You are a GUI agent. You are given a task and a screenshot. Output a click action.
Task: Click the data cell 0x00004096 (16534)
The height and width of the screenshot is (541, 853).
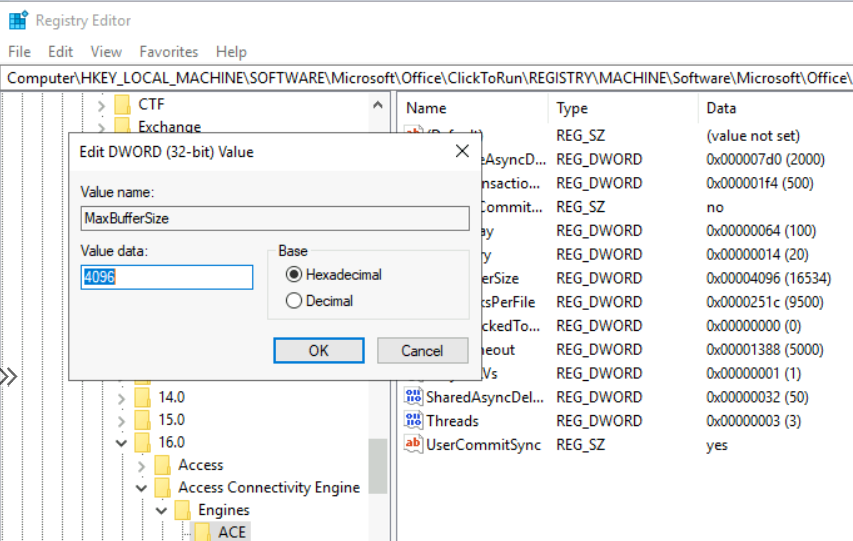[768, 278]
